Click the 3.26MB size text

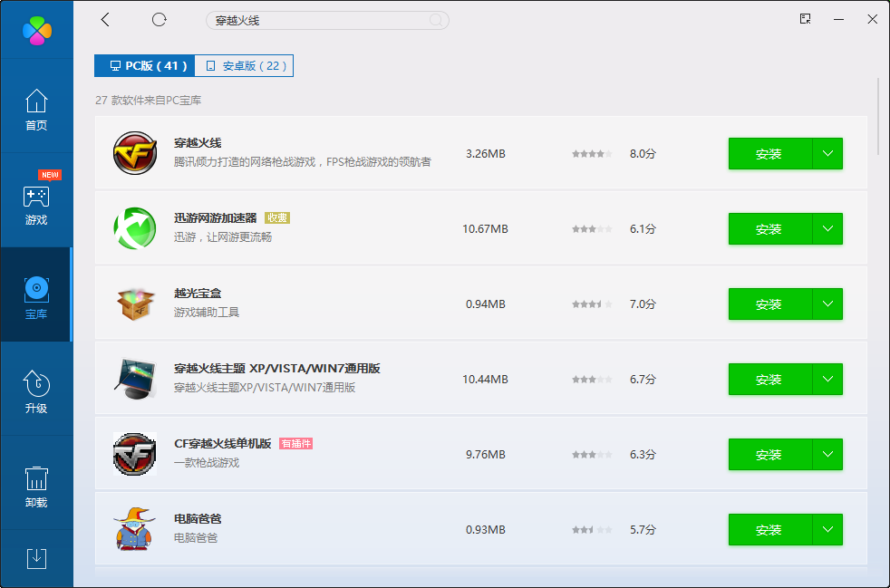click(x=485, y=154)
